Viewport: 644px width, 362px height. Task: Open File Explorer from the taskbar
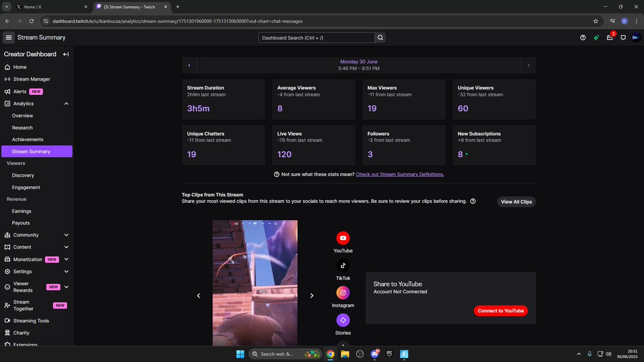click(345, 354)
